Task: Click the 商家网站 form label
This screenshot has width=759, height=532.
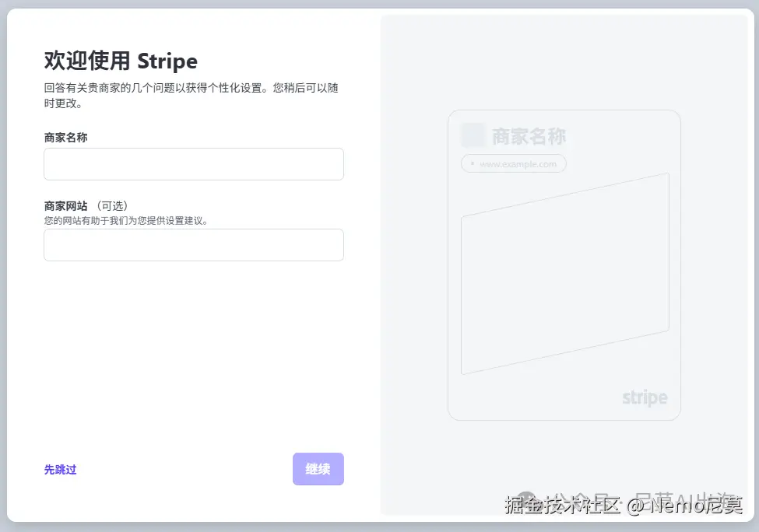Action: (65, 205)
